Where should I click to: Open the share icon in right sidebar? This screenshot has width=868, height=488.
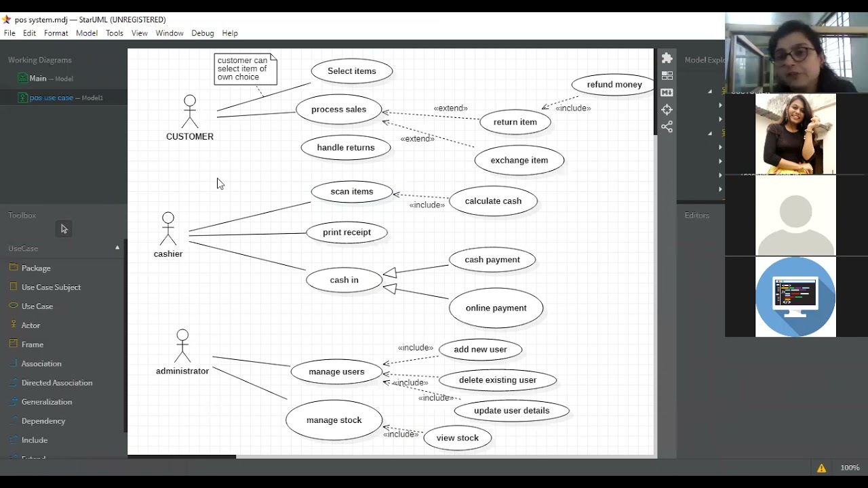(667, 127)
